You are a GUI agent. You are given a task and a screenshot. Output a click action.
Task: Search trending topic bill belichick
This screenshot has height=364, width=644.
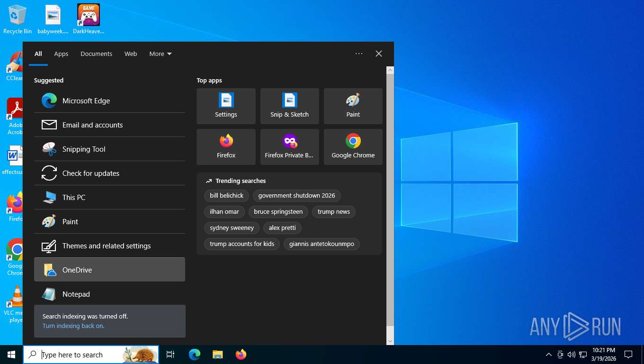(227, 196)
